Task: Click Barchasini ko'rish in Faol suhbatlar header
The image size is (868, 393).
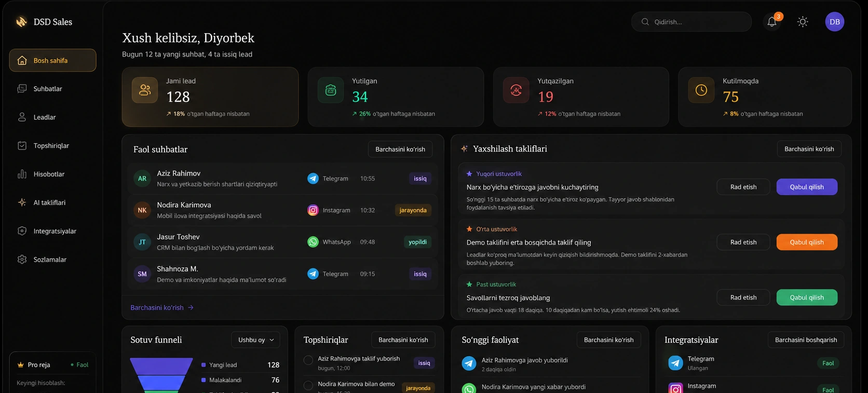Action: tap(400, 149)
